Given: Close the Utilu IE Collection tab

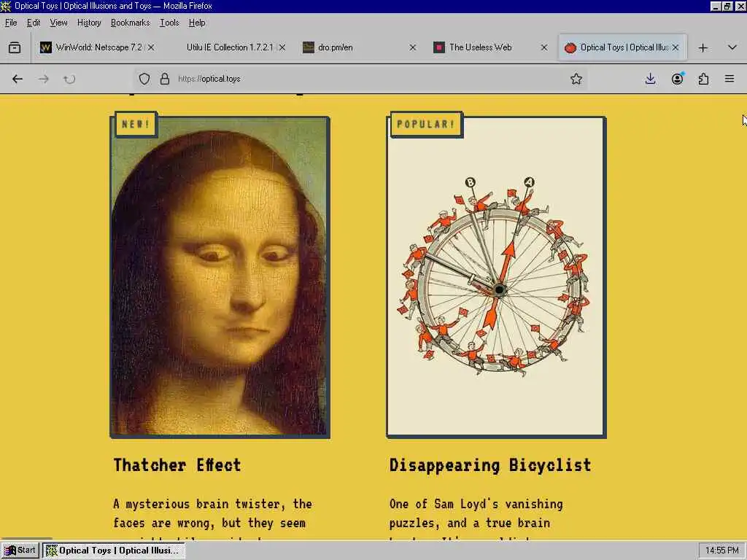Looking at the screenshot, I should (x=282, y=47).
